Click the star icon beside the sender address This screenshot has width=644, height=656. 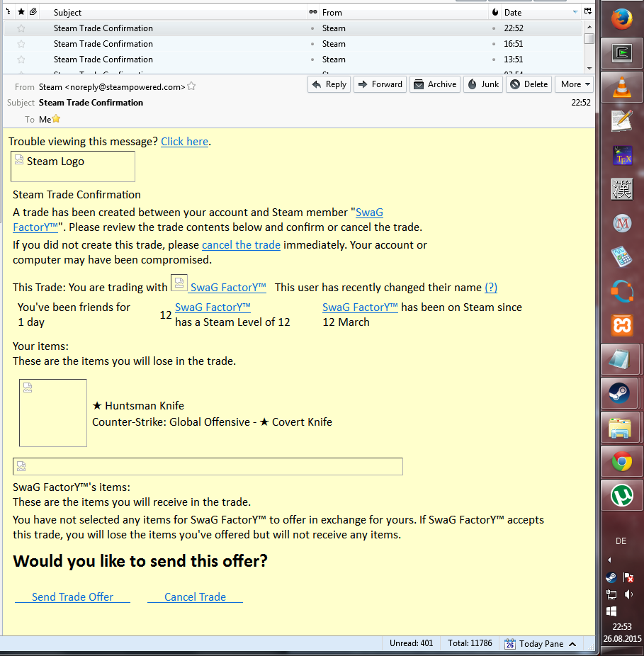point(191,86)
